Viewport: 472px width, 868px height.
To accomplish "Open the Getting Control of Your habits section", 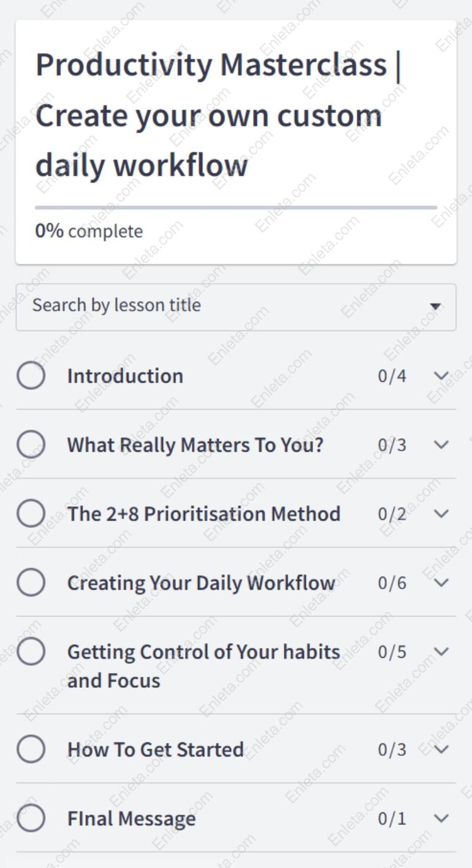I will 441,652.
